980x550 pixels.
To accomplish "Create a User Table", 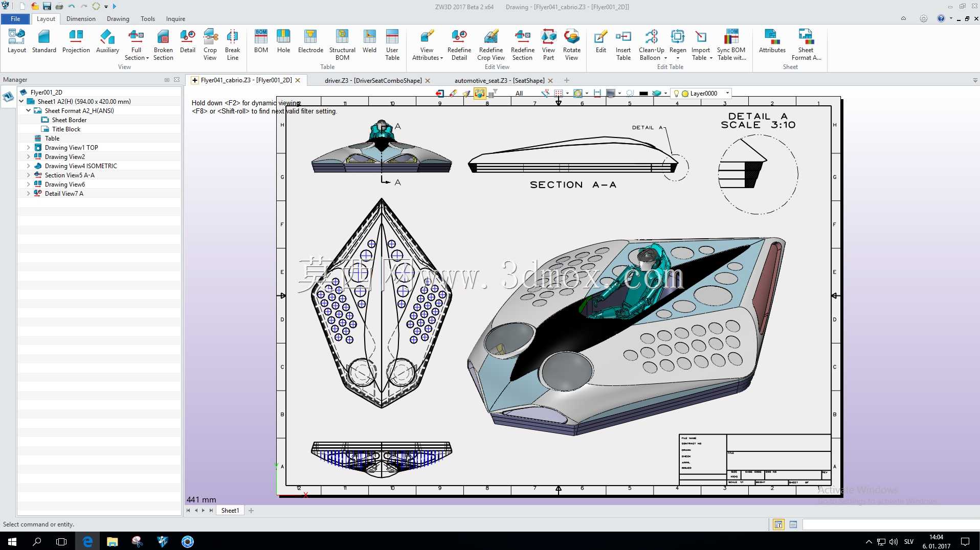I will [392, 45].
